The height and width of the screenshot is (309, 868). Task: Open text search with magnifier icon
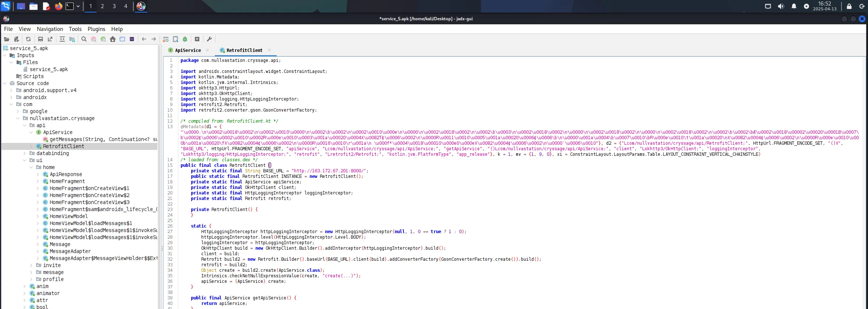coord(84,39)
